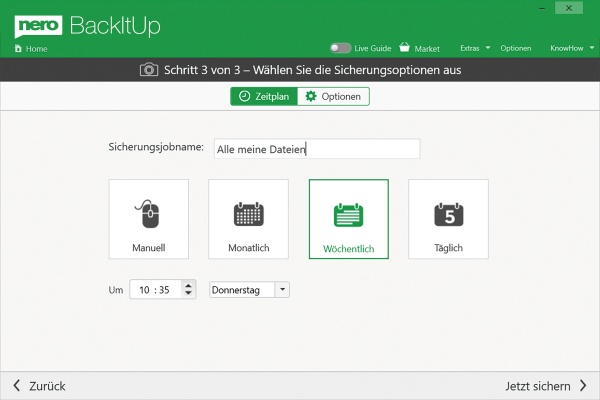
Task: Click the Sicherungsjobname input field
Action: click(x=317, y=149)
